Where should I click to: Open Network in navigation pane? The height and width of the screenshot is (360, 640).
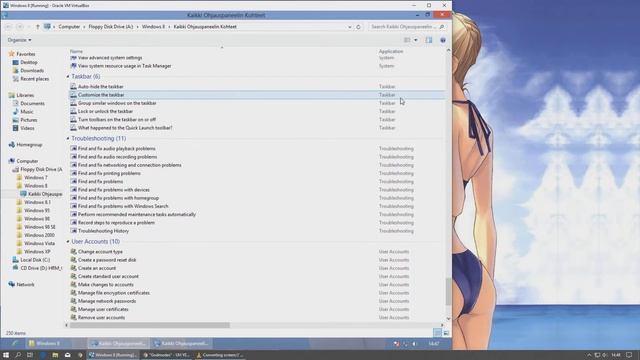pos(25,284)
